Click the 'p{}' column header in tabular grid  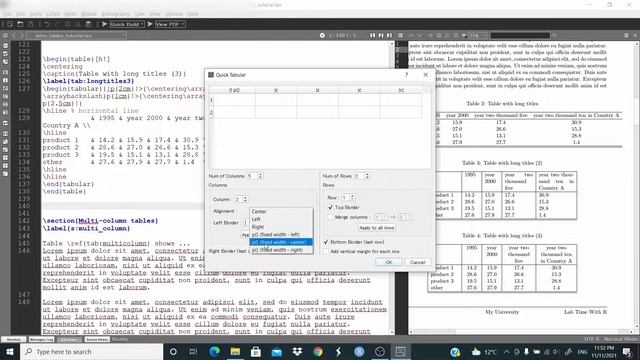pos(234,90)
